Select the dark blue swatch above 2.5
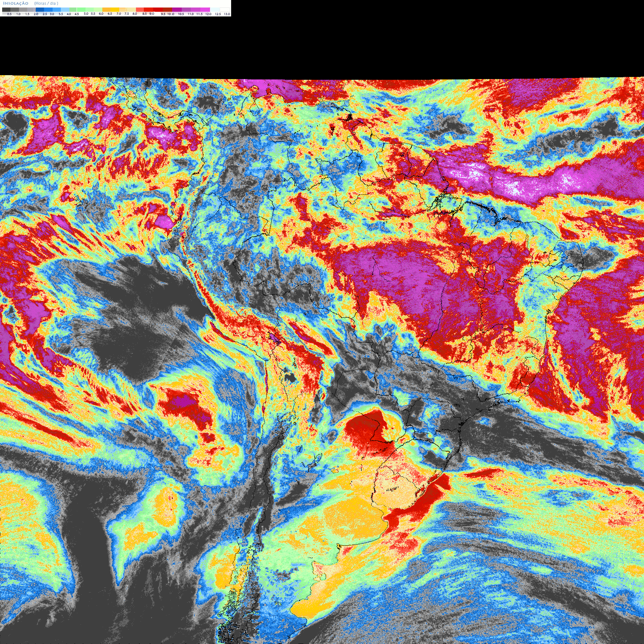The width and height of the screenshot is (644, 644). (x=40, y=10)
